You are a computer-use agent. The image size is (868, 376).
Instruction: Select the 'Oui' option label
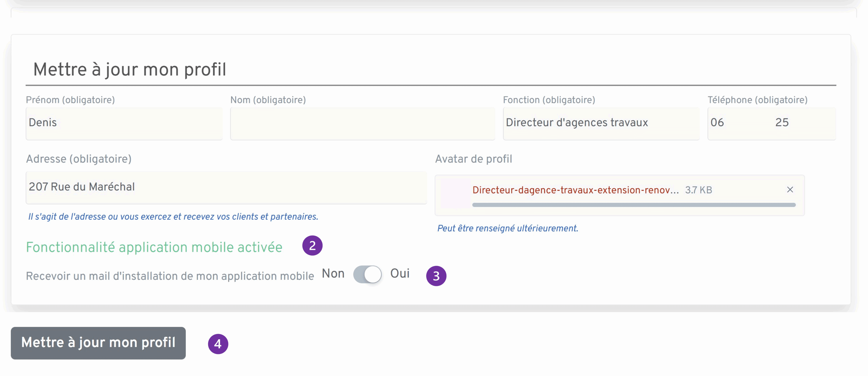tap(400, 273)
